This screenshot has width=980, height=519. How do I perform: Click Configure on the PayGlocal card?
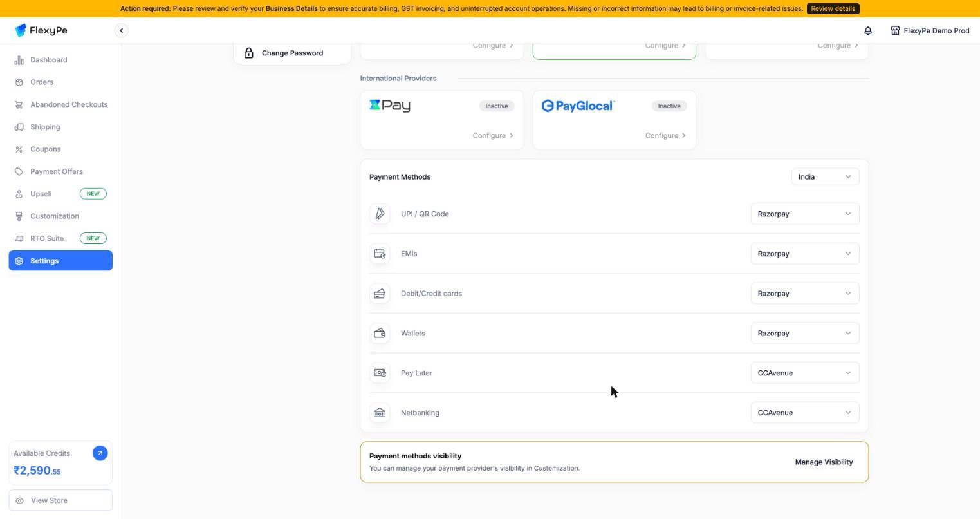[665, 136]
